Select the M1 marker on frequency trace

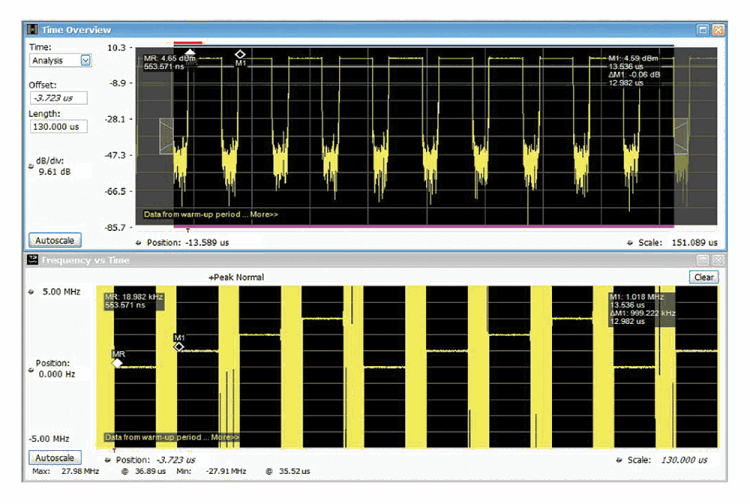(x=179, y=346)
